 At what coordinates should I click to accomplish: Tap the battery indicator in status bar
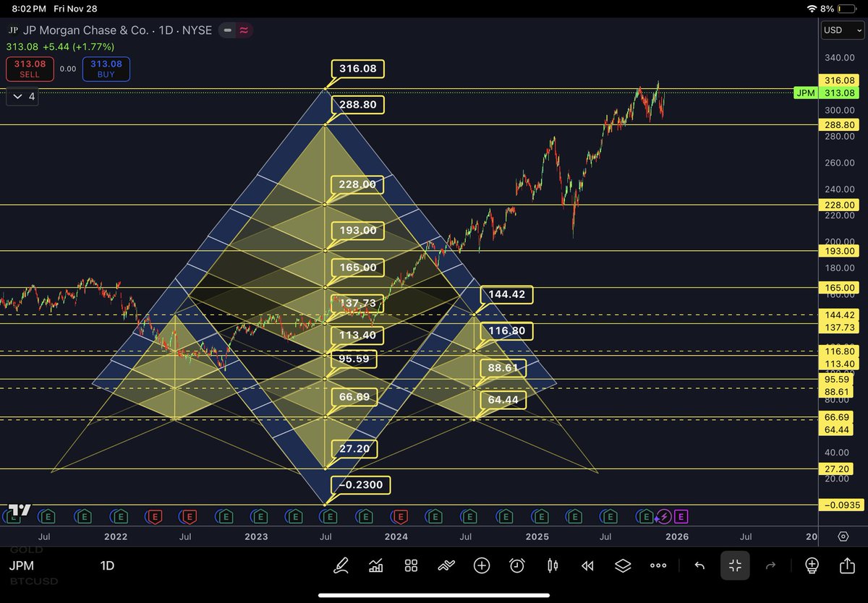(848, 9)
